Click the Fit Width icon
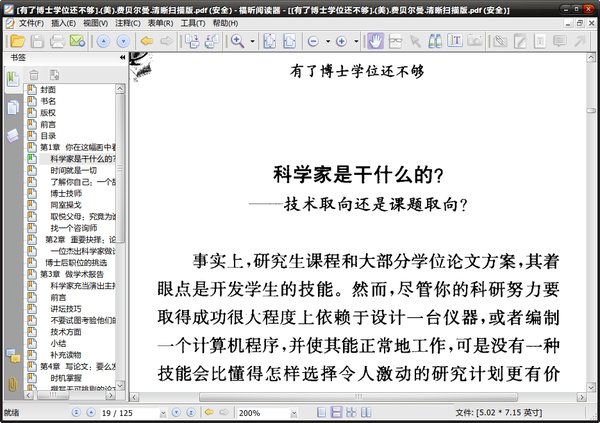Viewport: 600px width, 423px height. (x=289, y=41)
